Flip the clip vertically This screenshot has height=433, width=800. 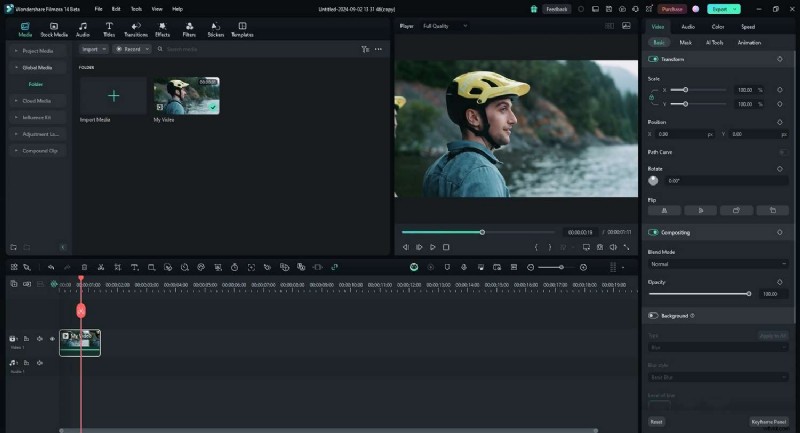coord(700,210)
